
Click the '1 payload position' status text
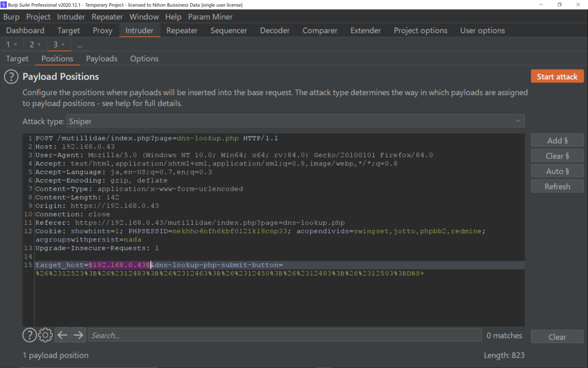pos(55,355)
